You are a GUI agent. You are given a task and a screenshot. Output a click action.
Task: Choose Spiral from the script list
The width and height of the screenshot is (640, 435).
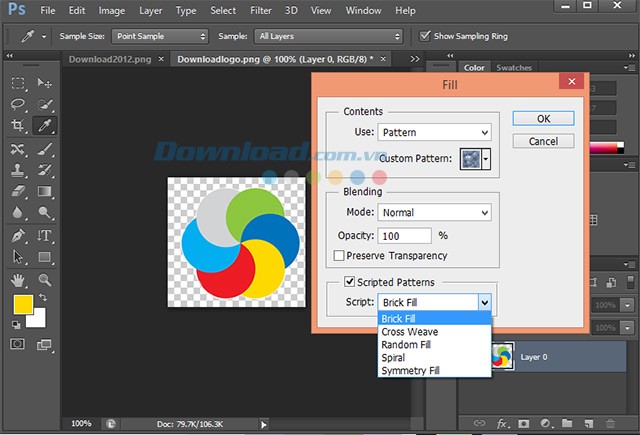click(x=392, y=357)
